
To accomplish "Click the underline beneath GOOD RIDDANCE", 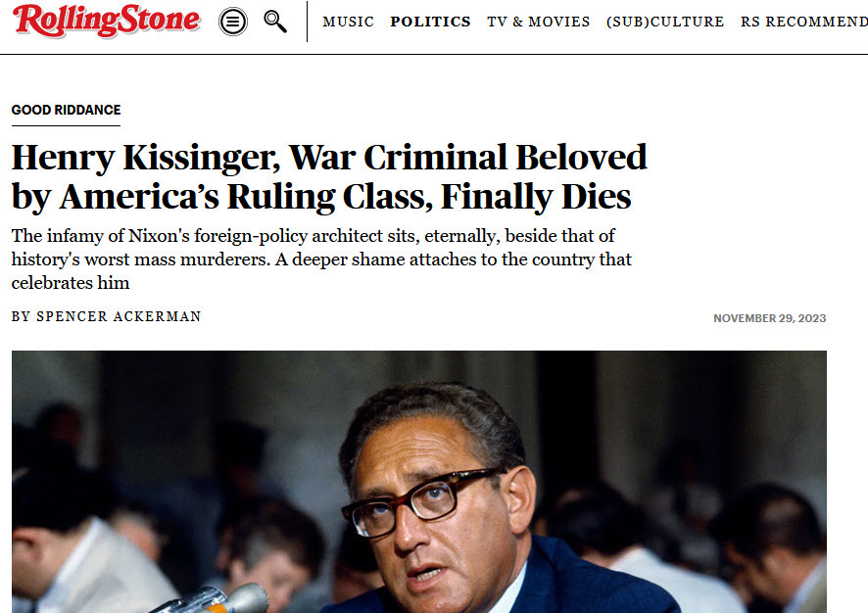I will point(65,123).
